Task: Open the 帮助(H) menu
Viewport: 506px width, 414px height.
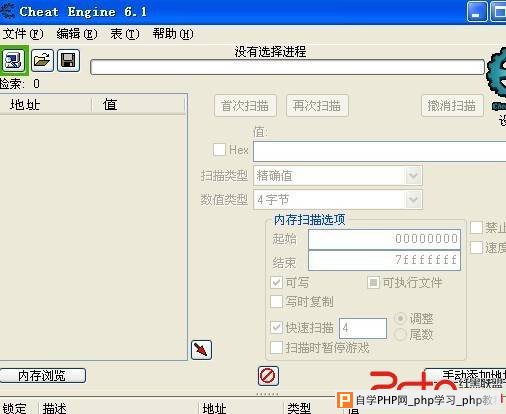Action: pyautogui.click(x=173, y=34)
